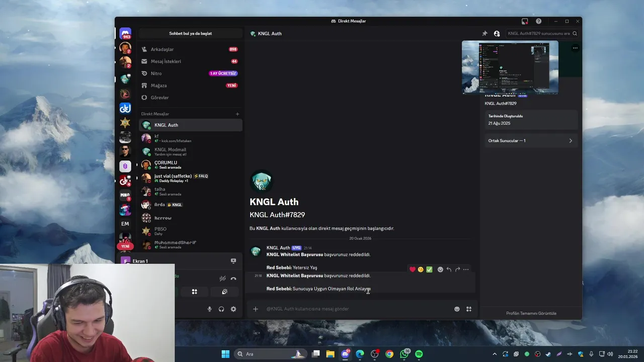Open just vial (saffetke) conversation
Viewport: 644px width, 362px height.
point(190,178)
